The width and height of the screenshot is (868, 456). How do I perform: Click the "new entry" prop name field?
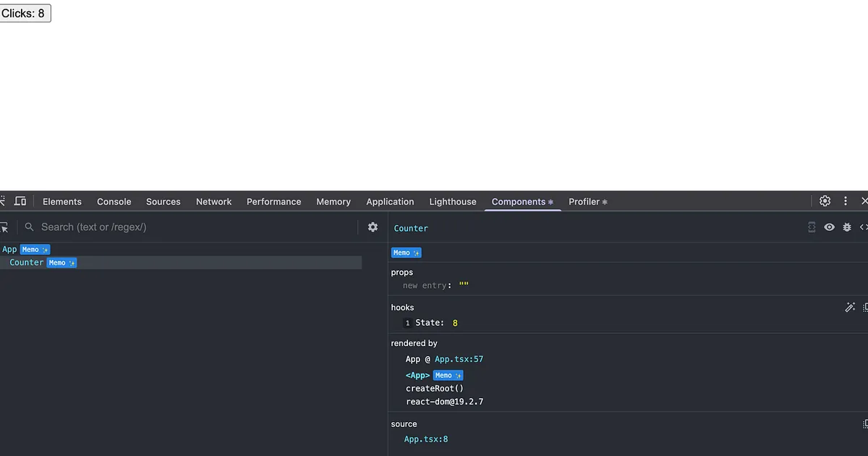425,286
